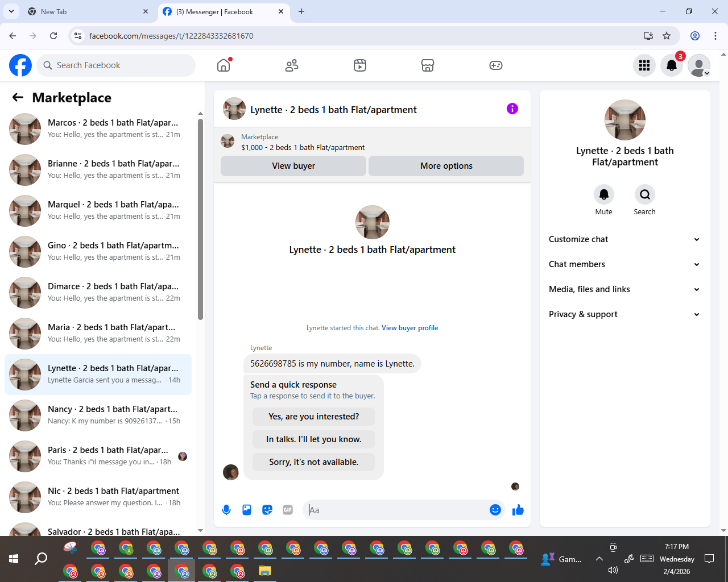Search in conversation magnifier icon
728x582 pixels.
[645, 194]
